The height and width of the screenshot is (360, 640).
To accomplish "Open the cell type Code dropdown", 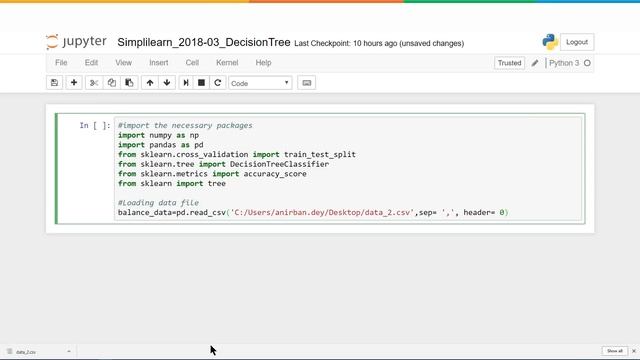I will [x=260, y=83].
